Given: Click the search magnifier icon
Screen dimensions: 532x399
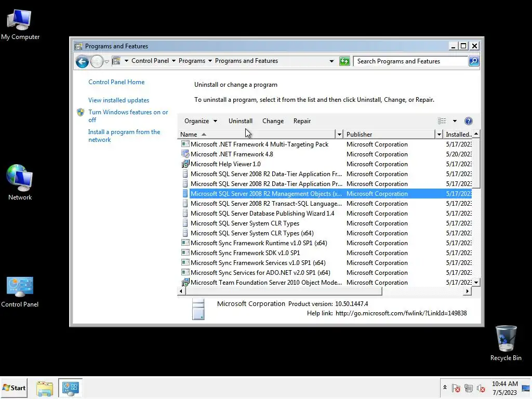Looking at the screenshot, I should pyautogui.click(x=474, y=61).
